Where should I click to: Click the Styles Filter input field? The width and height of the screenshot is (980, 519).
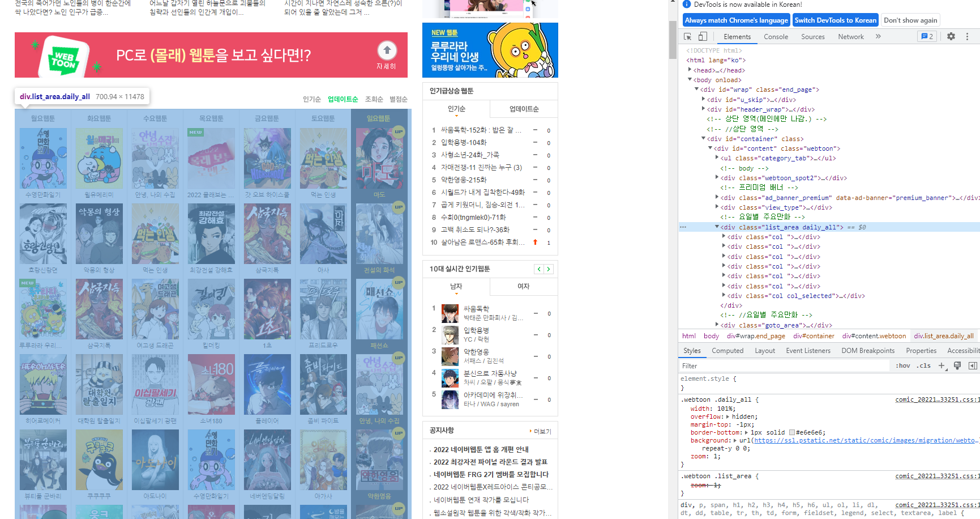pyautogui.click(x=784, y=365)
